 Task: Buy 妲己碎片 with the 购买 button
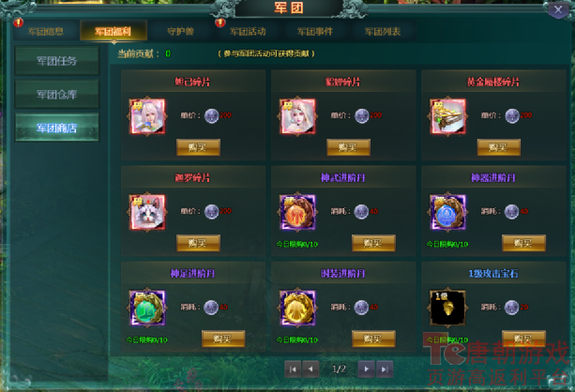(x=198, y=147)
